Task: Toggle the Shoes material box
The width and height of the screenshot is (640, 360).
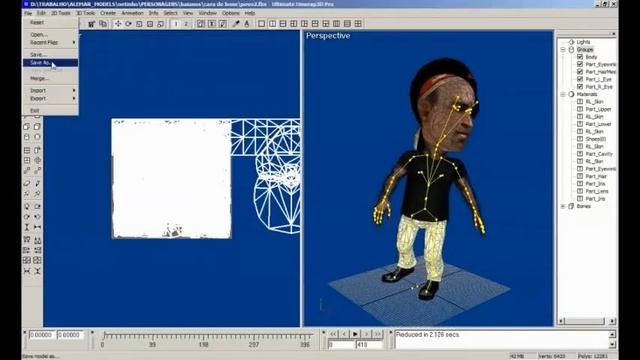Action: (x=580, y=139)
